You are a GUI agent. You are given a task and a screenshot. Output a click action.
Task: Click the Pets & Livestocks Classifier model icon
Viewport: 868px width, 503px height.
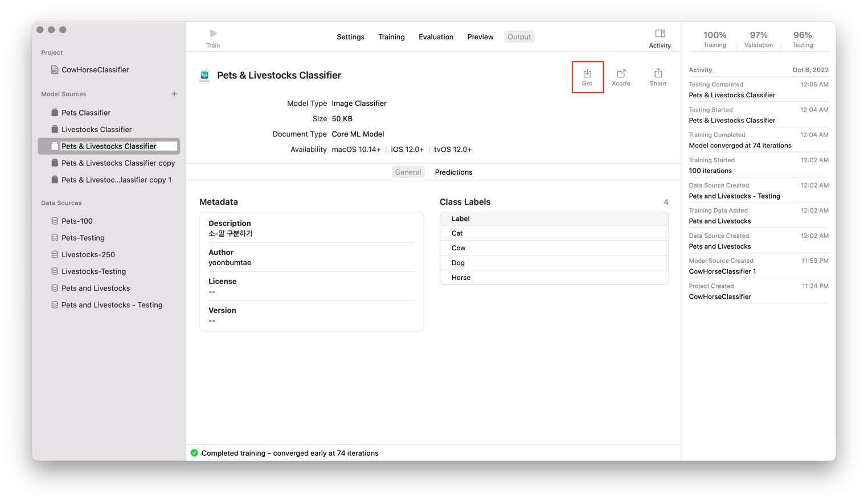(x=204, y=76)
